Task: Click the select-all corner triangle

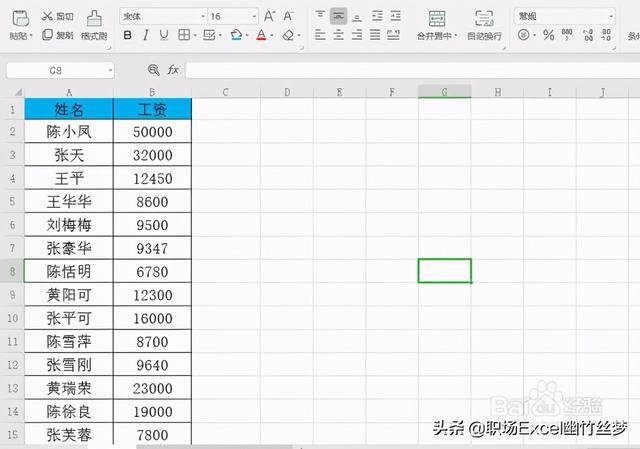Action: pyautogui.click(x=18, y=92)
